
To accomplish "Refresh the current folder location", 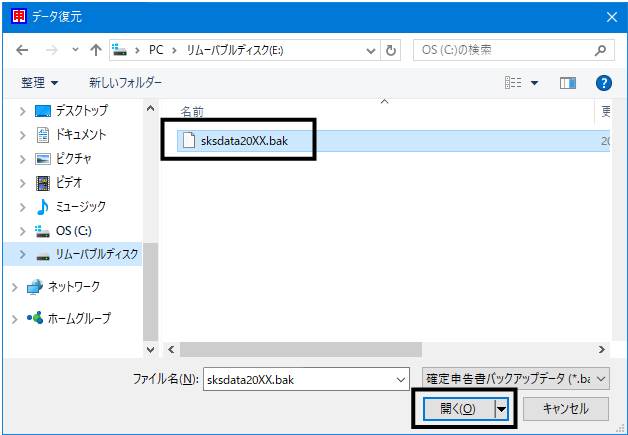I will [x=390, y=50].
